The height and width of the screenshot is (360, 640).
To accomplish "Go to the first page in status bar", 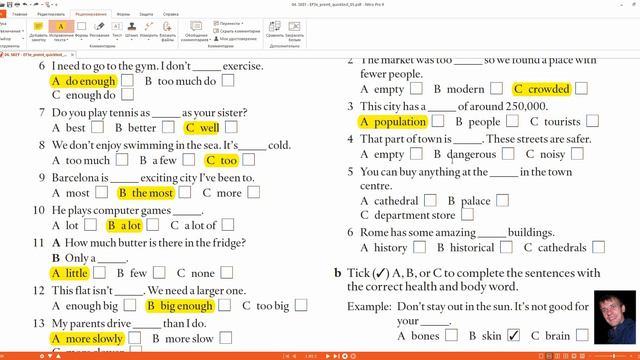I will point(287,356).
